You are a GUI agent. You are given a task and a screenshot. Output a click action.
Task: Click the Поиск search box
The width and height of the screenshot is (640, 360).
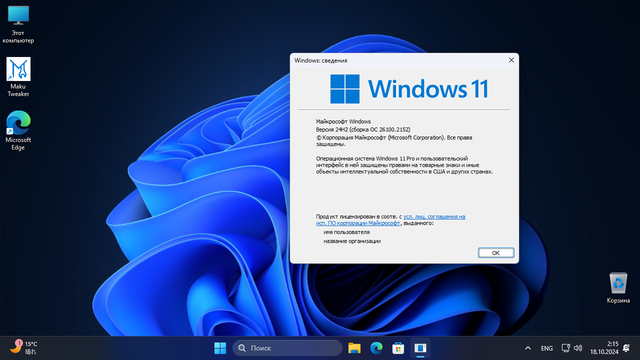coord(287,348)
